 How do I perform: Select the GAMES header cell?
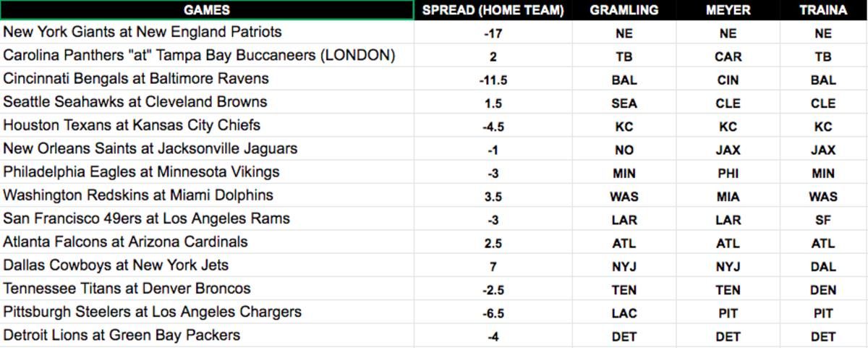point(207,10)
